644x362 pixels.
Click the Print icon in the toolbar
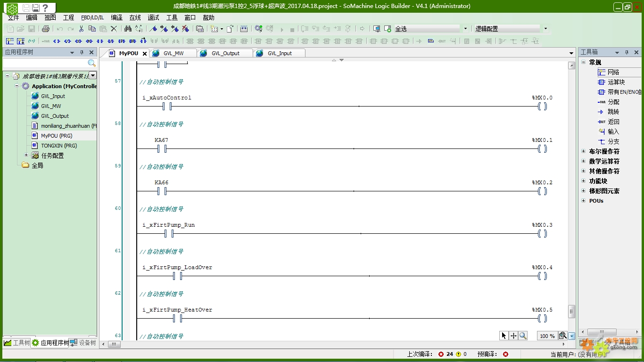[46, 29]
